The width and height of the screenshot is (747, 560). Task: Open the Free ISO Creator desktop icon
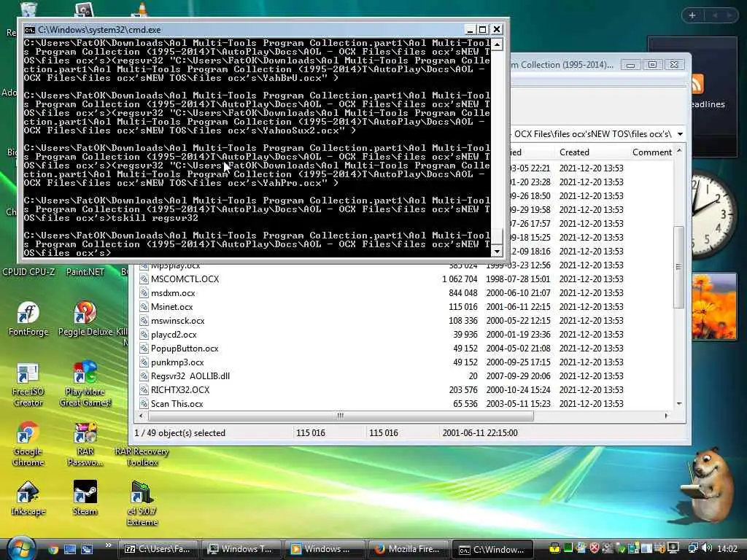click(x=28, y=385)
